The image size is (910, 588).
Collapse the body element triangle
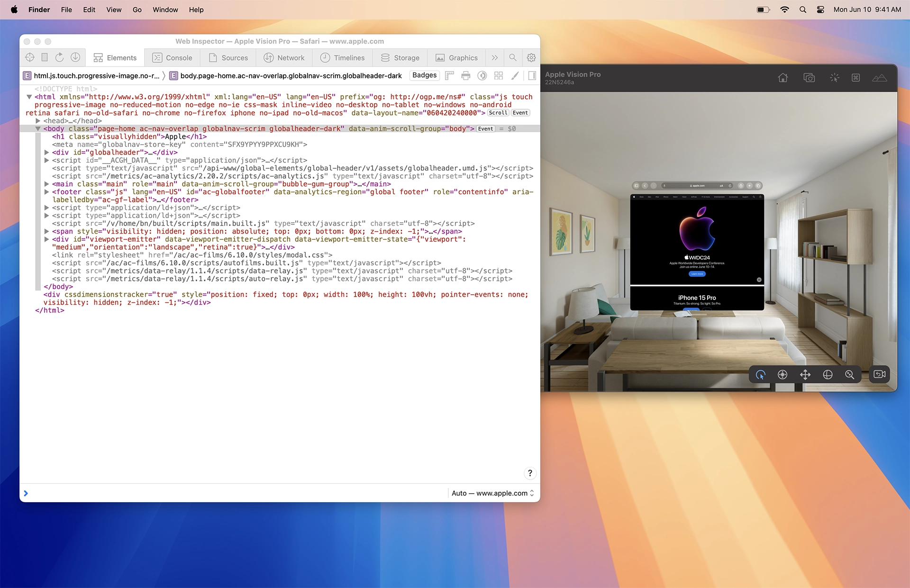pos(38,128)
